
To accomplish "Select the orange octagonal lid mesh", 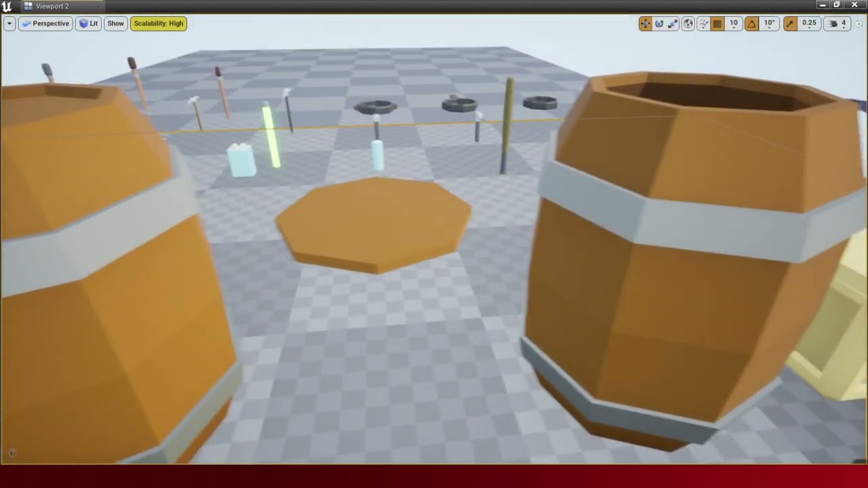I will (374, 225).
